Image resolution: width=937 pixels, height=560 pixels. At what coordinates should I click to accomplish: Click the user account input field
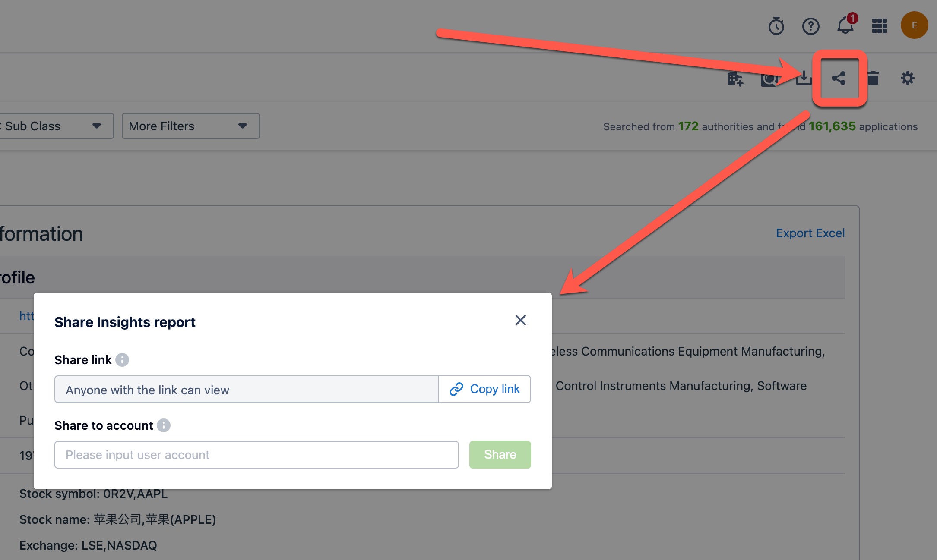(256, 454)
